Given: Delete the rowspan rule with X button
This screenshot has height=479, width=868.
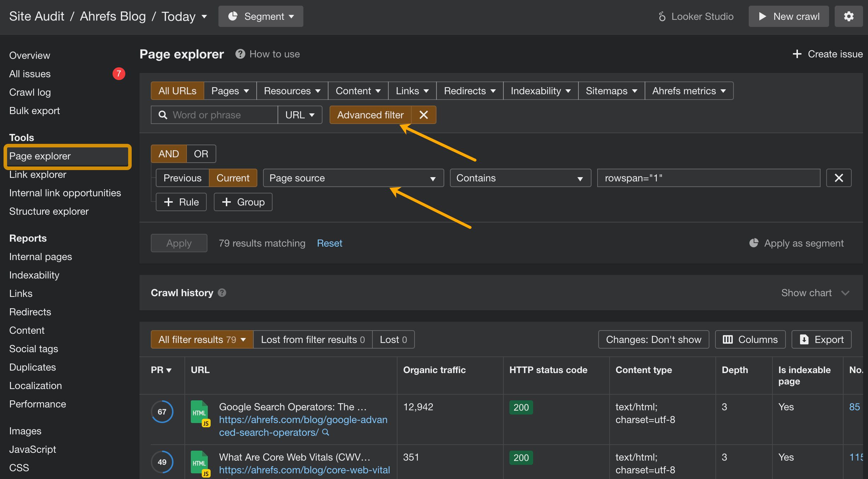Looking at the screenshot, I should pos(839,178).
